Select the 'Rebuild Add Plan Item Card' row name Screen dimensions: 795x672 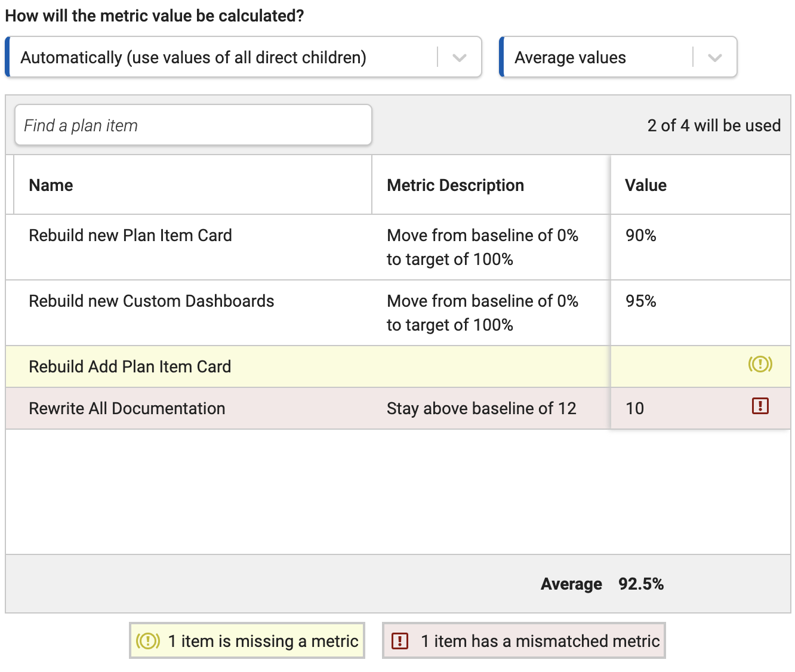click(x=130, y=366)
